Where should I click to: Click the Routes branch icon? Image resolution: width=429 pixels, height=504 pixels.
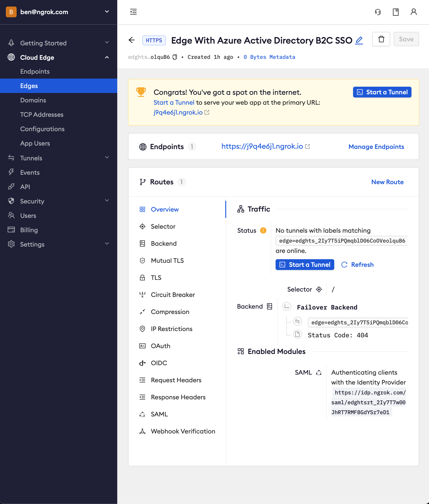coord(143,182)
